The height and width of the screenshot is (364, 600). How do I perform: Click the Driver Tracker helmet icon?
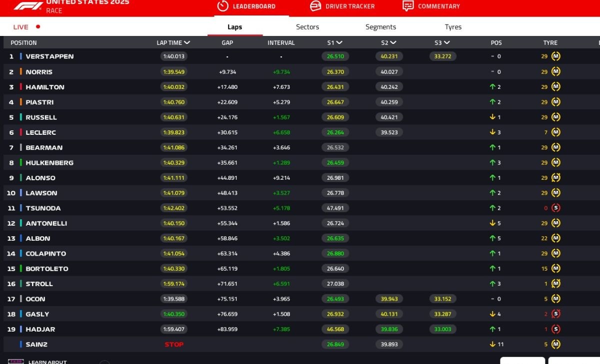click(315, 6)
